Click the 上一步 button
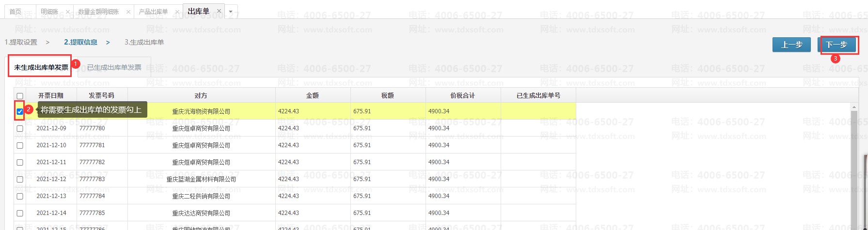This screenshot has height=230, width=868. 791,45
